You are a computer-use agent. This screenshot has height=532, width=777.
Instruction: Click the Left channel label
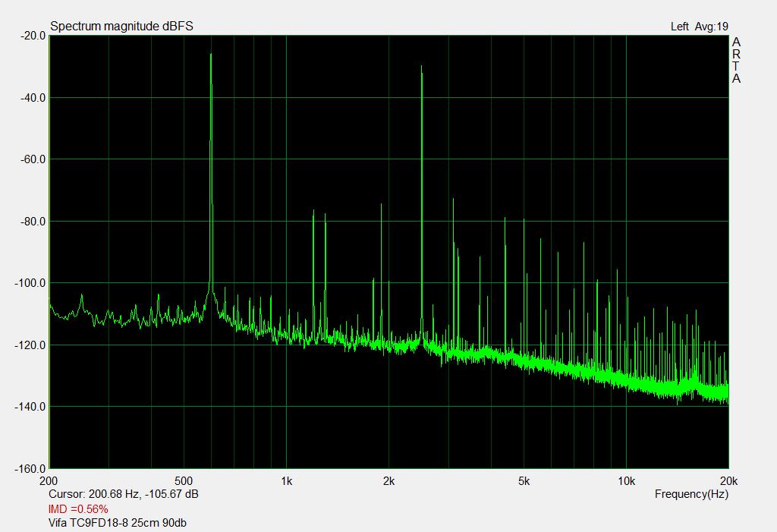[680, 27]
